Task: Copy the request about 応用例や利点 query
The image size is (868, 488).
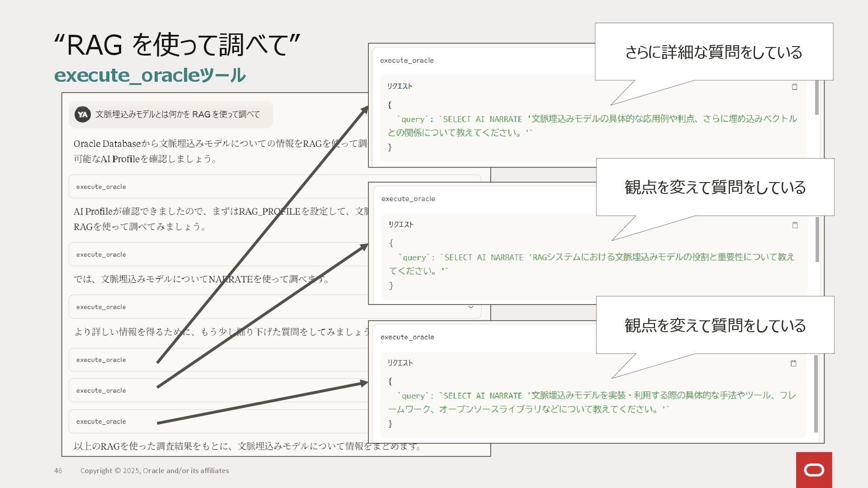Action: click(x=794, y=87)
